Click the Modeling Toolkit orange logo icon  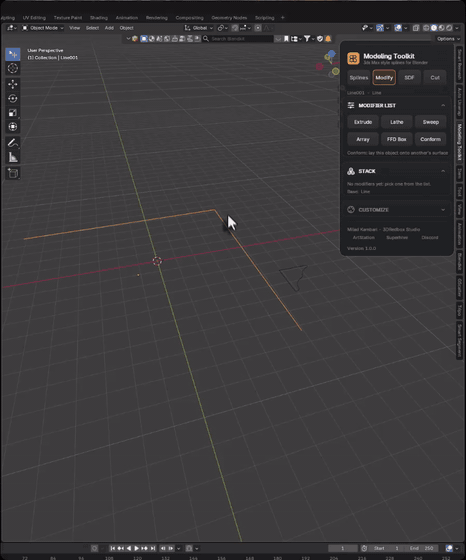coord(353,58)
